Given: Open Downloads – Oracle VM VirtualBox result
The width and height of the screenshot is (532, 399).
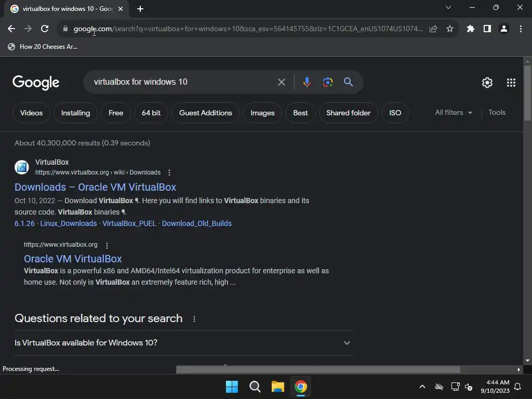Looking at the screenshot, I should (x=96, y=187).
